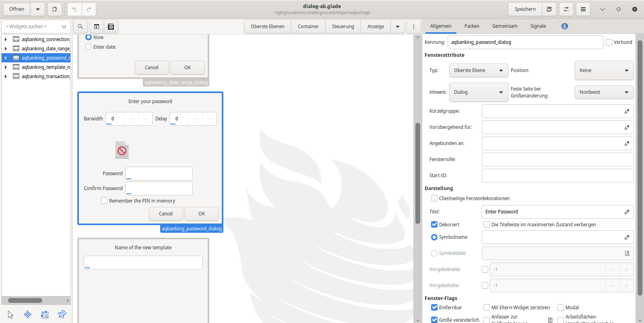
Task: Switch to the Packen tab
Action: [x=472, y=26]
